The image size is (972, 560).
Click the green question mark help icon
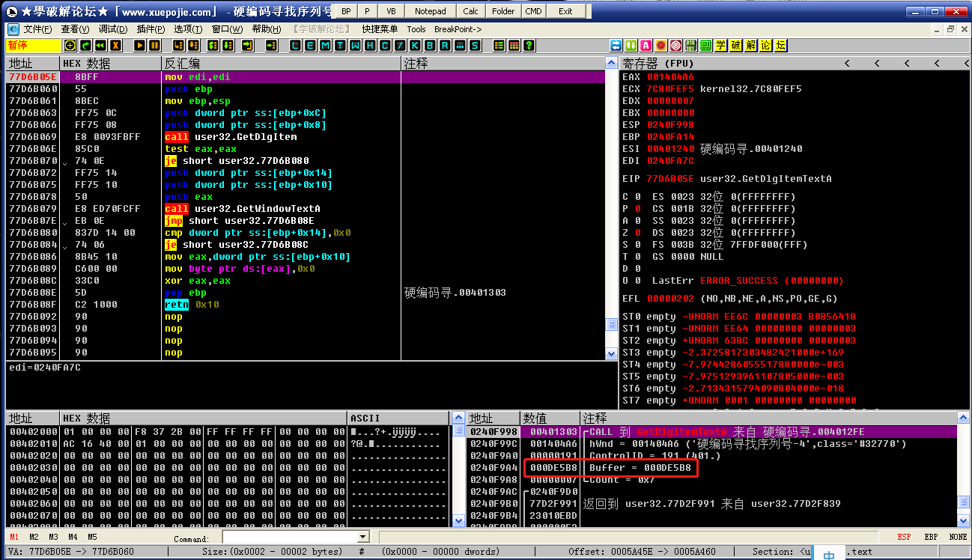pyautogui.click(x=528, y=46)
